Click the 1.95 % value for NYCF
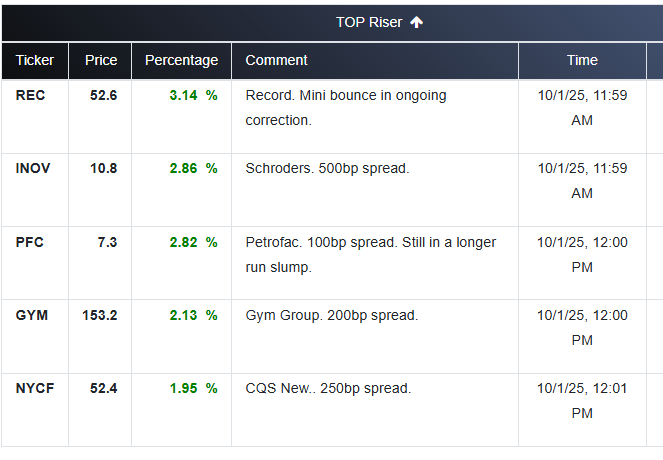663x460 pixels. [x=193, y=388]
